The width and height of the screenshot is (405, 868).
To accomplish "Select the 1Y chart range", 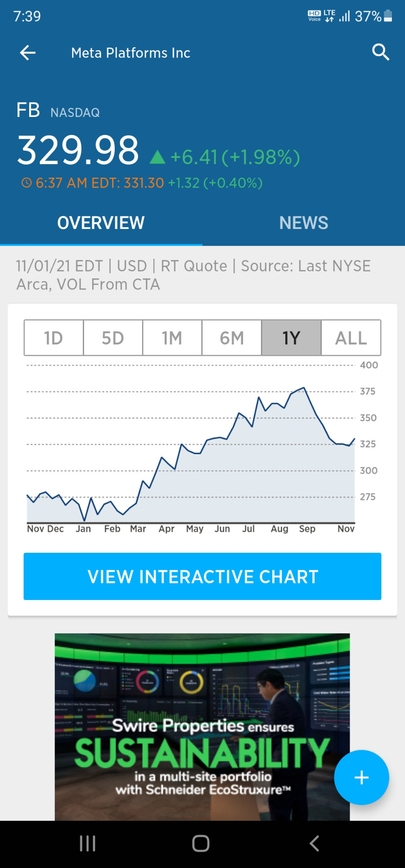I will [291, 338].
